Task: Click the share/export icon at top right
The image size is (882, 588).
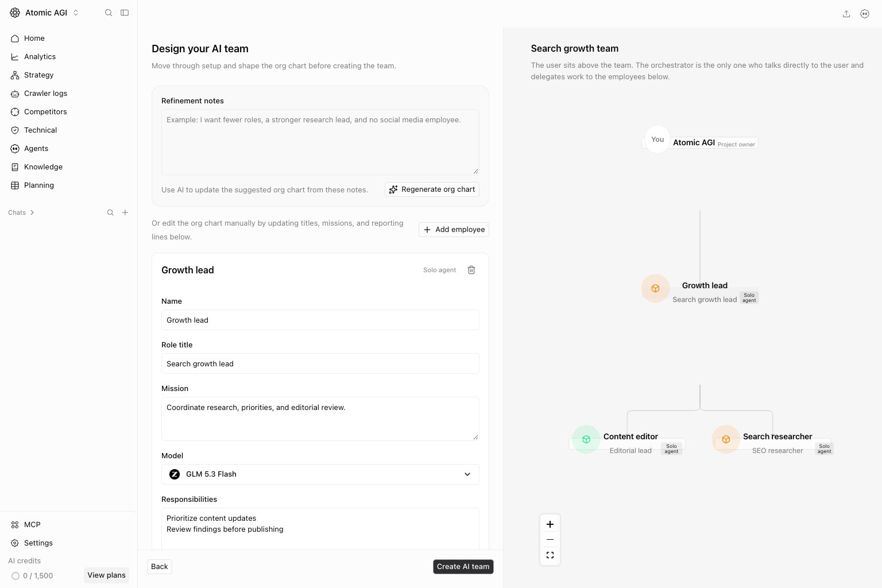Action: (x=846, y=14)
